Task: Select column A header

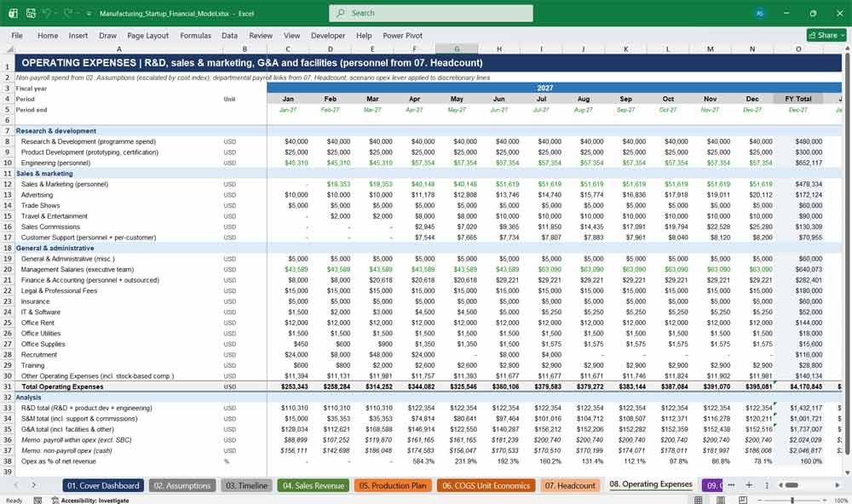Action: tap(119, 49)
